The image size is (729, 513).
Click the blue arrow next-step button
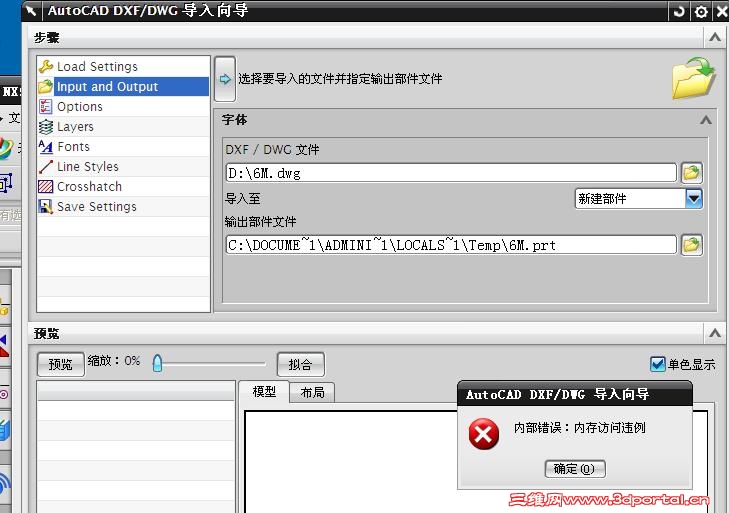click(225, 79)
